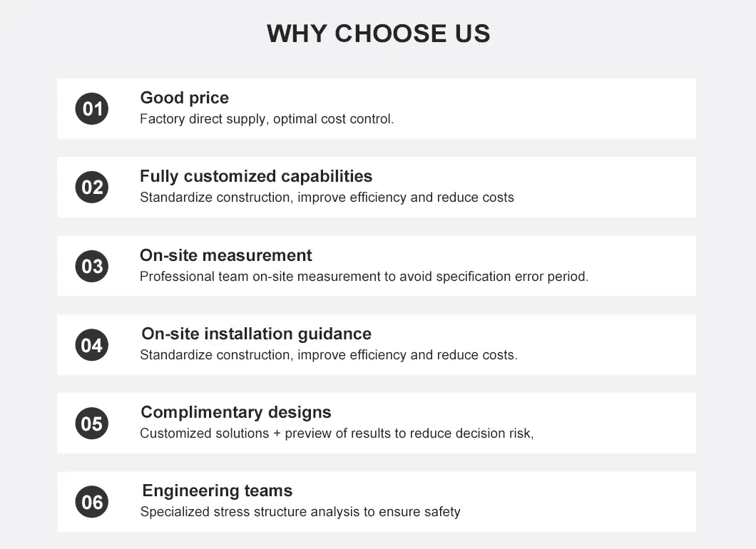Click the Factory direct supply description
The height and width of the screenshot is (549, 756).
click(x=267, y=119)
